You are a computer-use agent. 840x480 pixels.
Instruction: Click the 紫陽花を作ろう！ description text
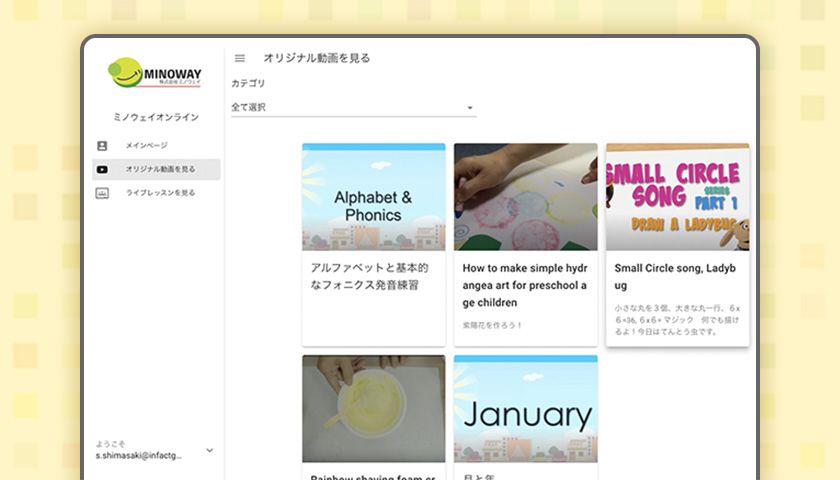pyautogui.click(x=492, y=325)
